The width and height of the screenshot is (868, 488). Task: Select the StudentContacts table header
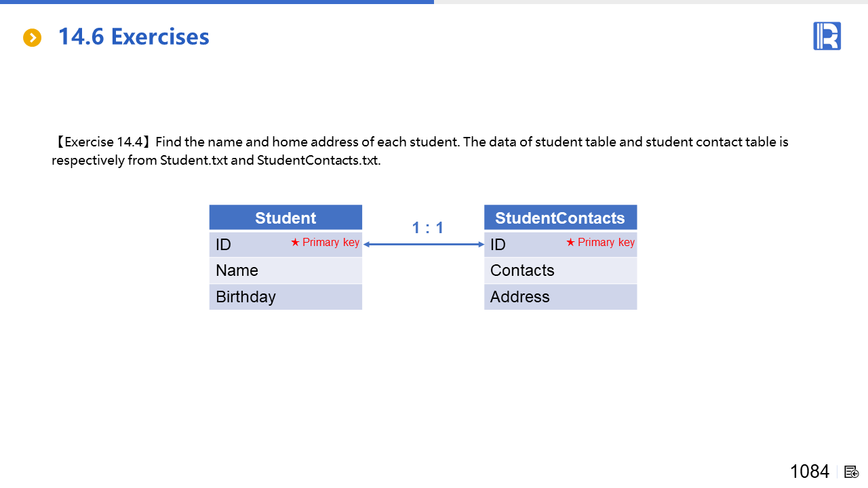[560, 218]
